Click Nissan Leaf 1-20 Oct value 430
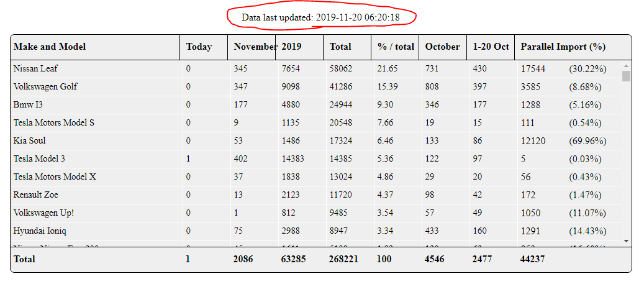The image size is (644, 284). tap(479, 68)
